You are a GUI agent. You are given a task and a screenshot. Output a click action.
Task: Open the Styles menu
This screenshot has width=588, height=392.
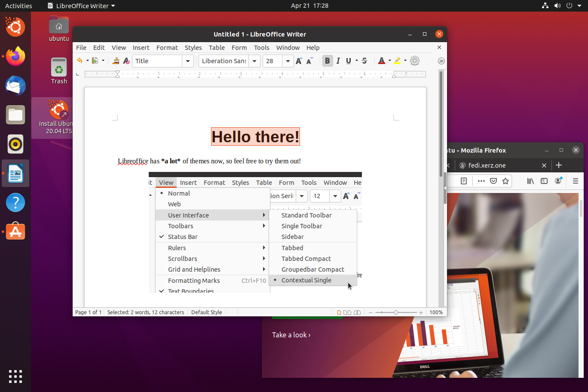click(193, 48)
